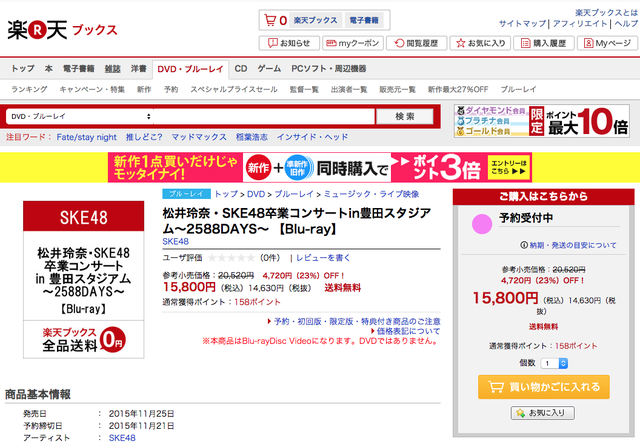The height and width of the screenshot is (444, 640).
Task: Open ヘルプ link
Action: click(626, 24)
